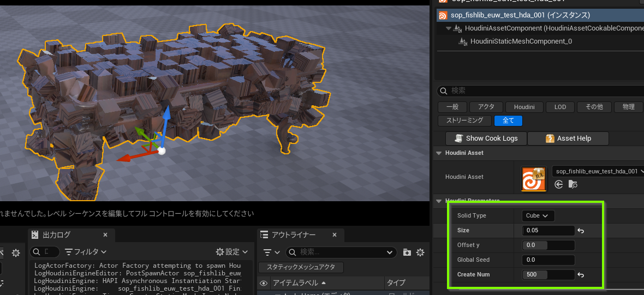Image resolution: width=644 pixels, height=295 pixels.
Task: Switch to the アウトライナー tab
Action: click(x=294, y=235)
